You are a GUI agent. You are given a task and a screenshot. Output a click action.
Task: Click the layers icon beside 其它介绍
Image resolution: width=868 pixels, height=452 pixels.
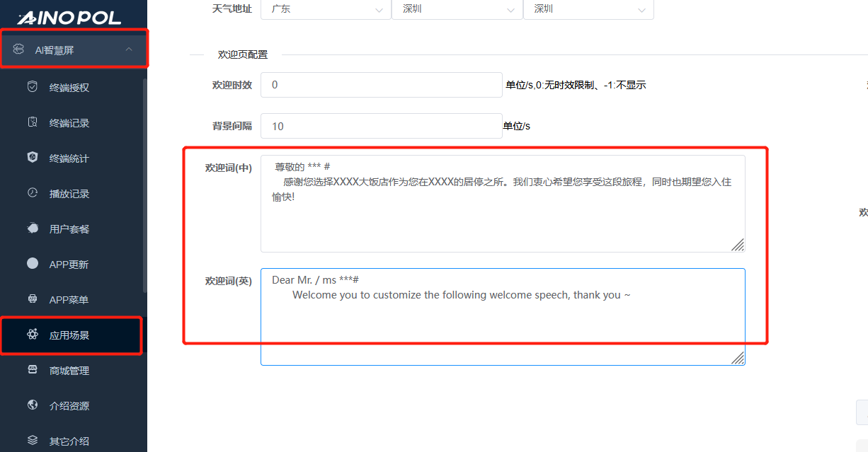[x=33, y=441]
